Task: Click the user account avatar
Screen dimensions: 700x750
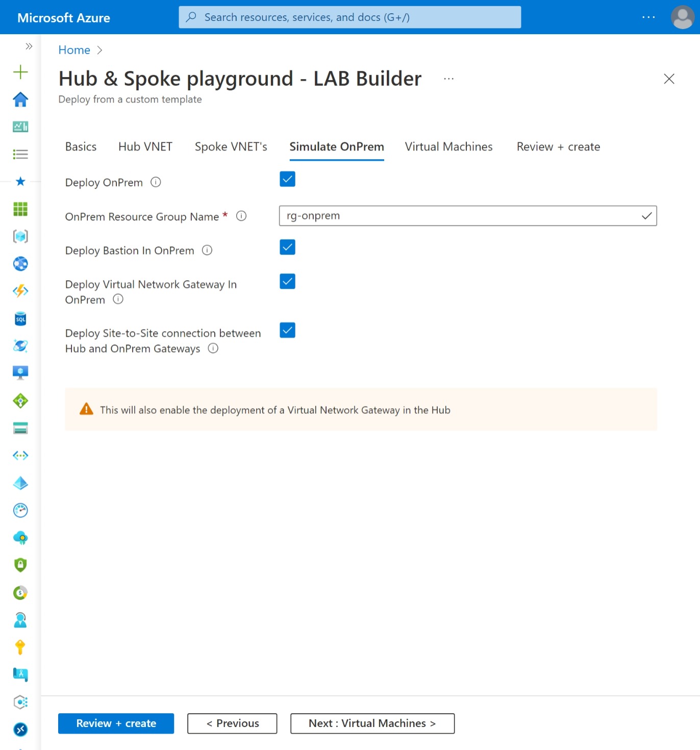Action: (682, 17)
